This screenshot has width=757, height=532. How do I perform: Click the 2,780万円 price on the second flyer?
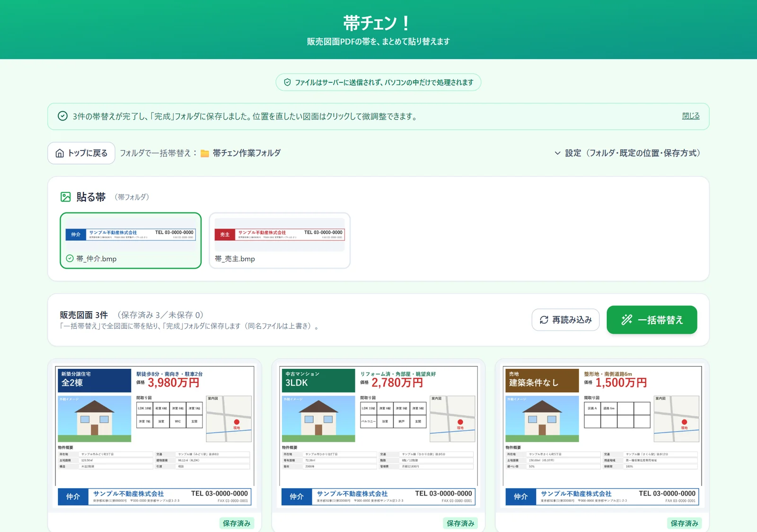[x=397, y=383]
